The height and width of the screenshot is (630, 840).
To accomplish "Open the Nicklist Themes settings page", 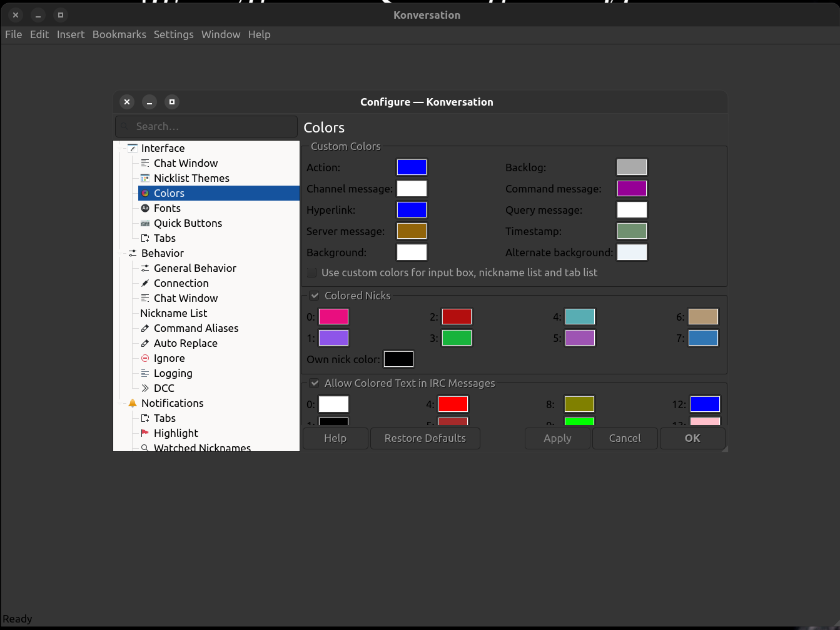I will pos(191,178).
